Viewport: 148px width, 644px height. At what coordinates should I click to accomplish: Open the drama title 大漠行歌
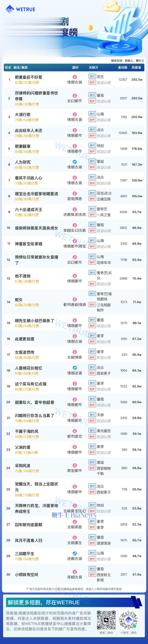coord(23,114)
